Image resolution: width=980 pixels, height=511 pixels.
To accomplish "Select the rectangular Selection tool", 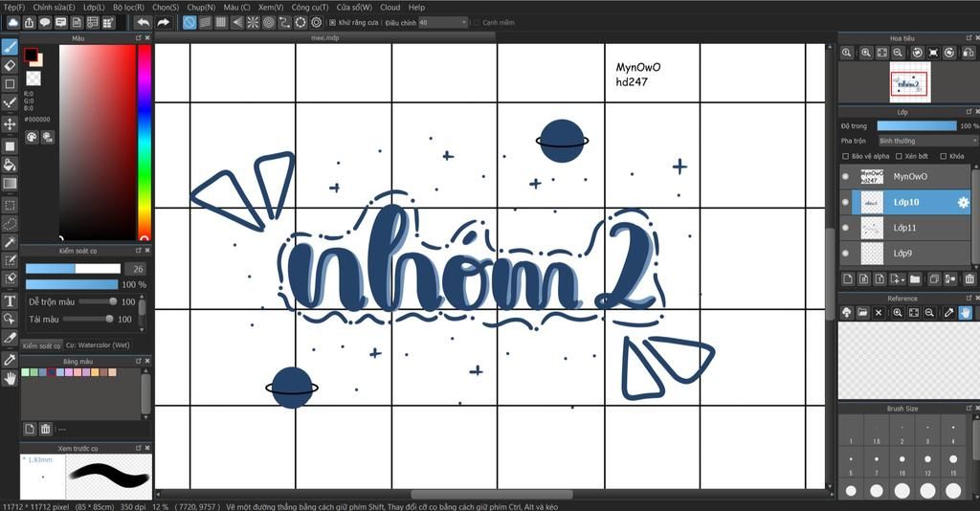I will pos(10,205).
